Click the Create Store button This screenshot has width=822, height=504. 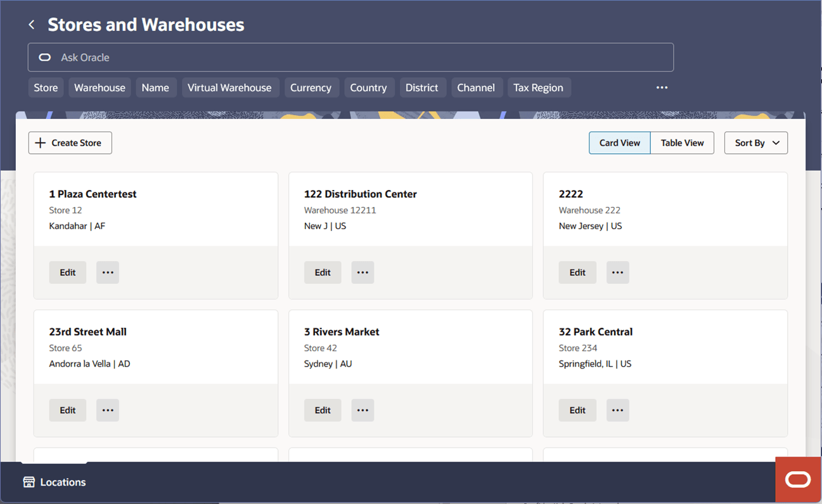point(70,142)
